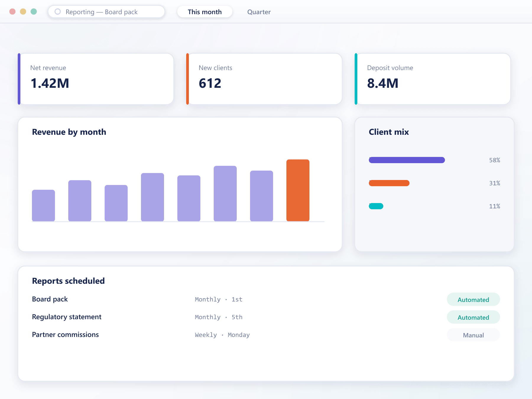Click the 1.42M net revenue value
Viewport: 532px width, 399px height.
click(x=50, y=83)
